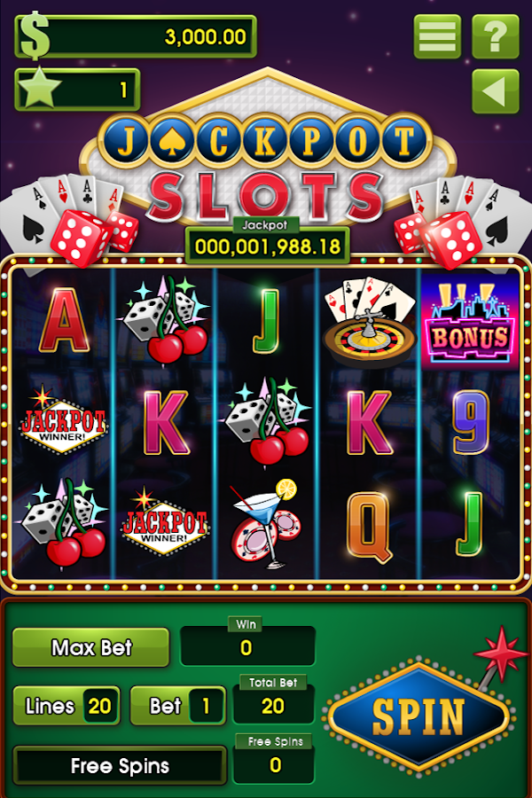Tap the Jackpot Winner symbol in first reel

(63, 421)
